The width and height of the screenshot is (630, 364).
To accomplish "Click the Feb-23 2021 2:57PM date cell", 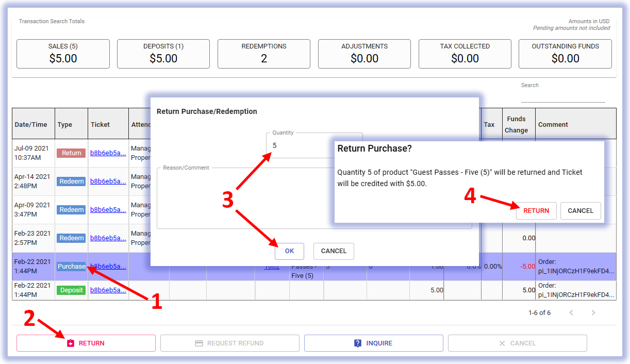I will (x=34, y=238).
